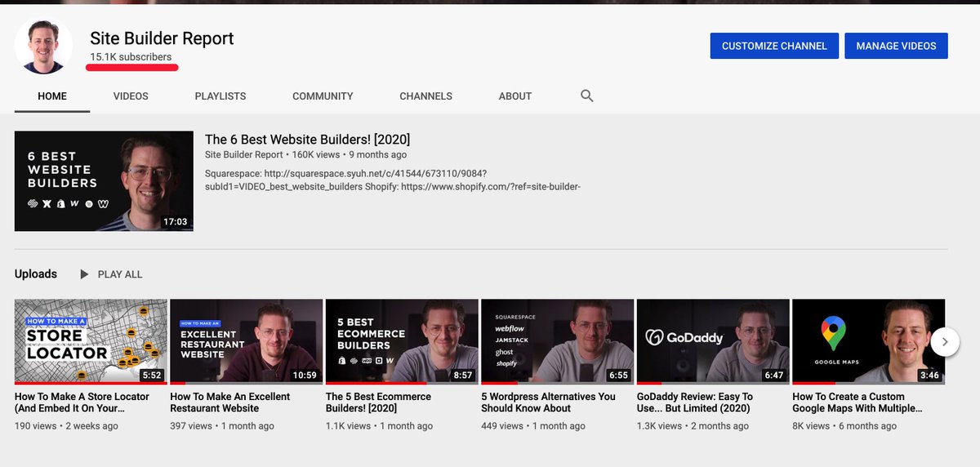Click the PLAY ALL label
Viewport: 980px width, 467px height.
pos(120,274)
